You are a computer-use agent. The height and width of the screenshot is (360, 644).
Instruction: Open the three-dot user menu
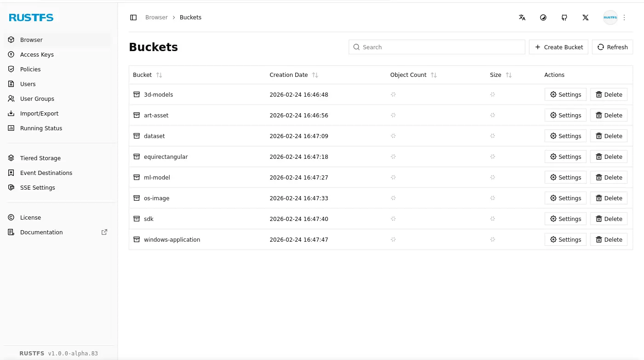click(624, 17)
